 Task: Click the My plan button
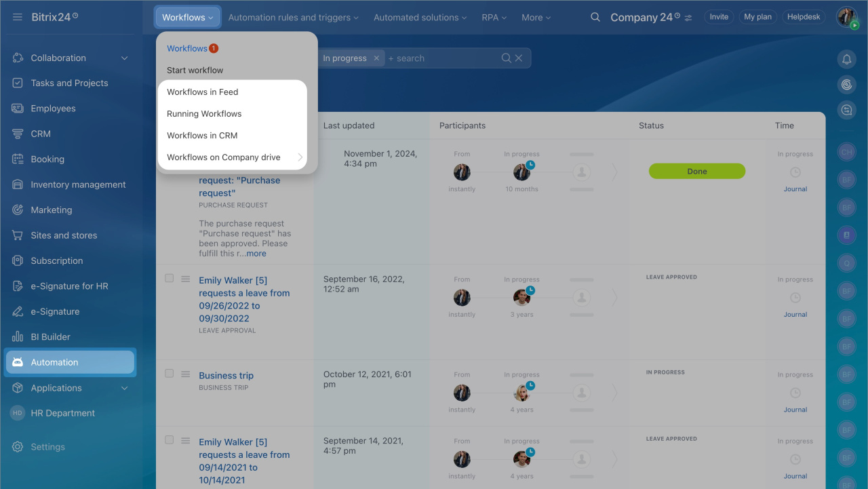[x=757, y=17]
